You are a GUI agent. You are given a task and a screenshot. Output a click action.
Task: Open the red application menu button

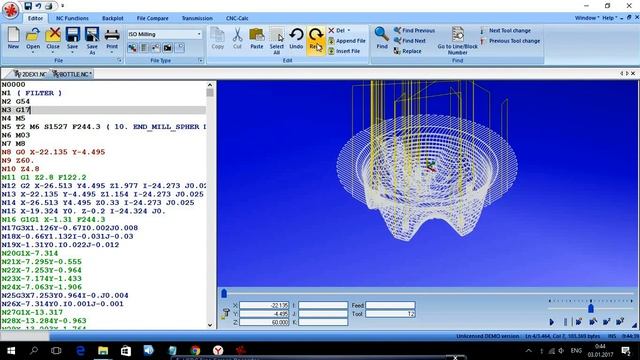click(x=11, y=11)
